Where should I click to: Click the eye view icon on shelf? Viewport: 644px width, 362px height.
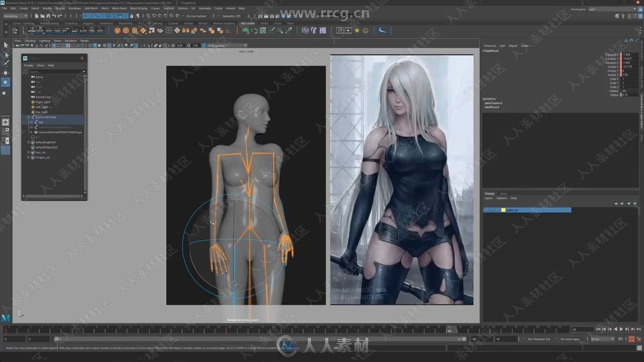pos(340,30)
